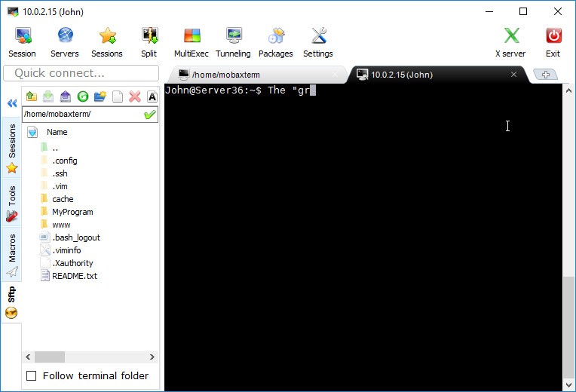
Task: Open the Packages manager
Action: 275,42
